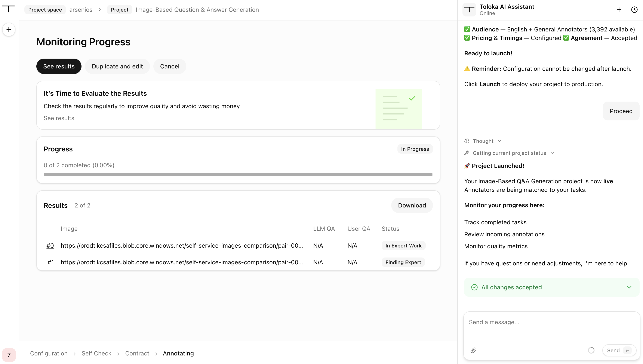Click the black See results button

[59, 66]
